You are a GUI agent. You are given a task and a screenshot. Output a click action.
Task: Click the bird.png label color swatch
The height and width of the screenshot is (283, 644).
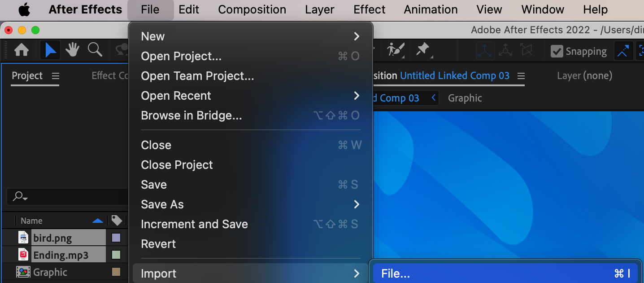[116, 238]
